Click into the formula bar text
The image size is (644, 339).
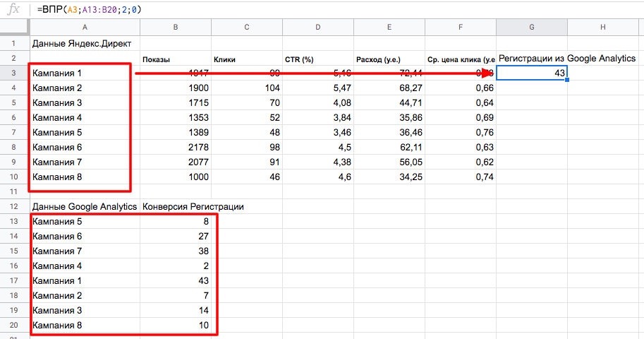[x=99, y=11]
